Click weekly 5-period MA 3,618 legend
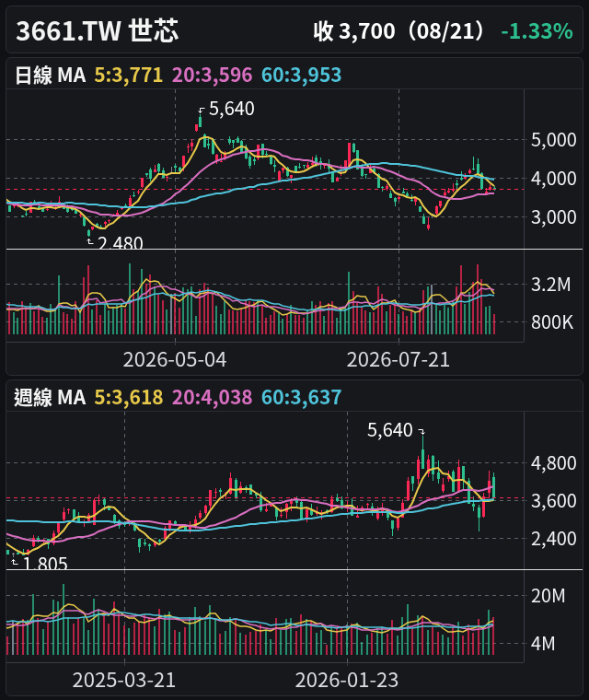589x700 pixels. click(129, 397)
